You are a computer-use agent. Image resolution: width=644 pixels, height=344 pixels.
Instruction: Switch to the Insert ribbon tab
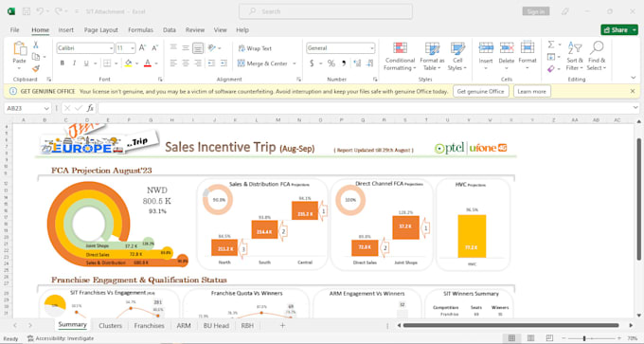point(65,30)
